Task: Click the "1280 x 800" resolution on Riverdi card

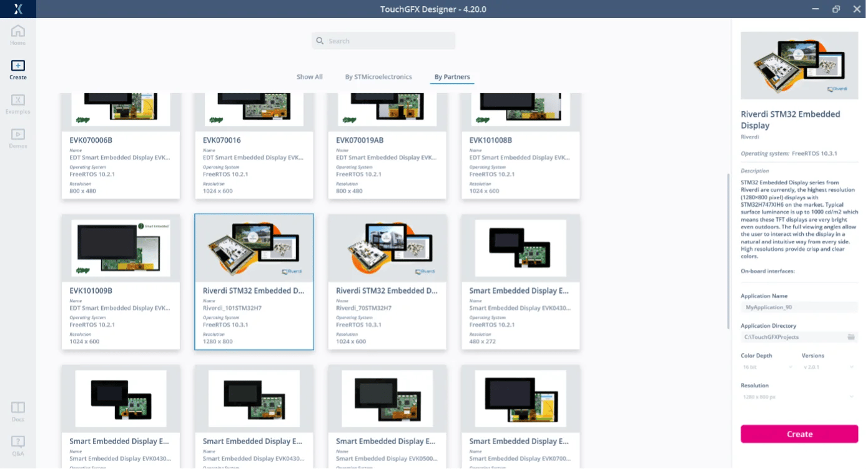Action: point(218,342)
